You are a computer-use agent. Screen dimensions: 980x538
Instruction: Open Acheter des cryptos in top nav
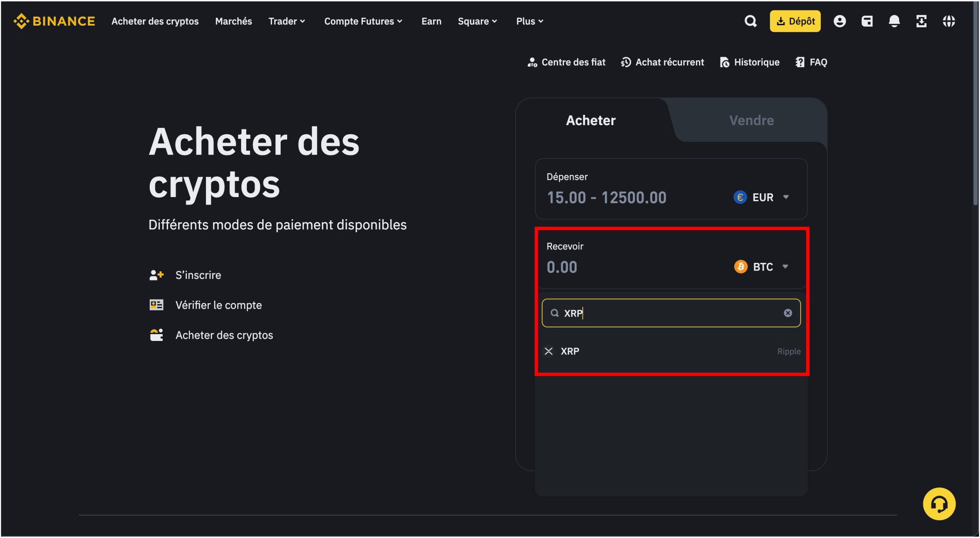click(x=155, y=21)
